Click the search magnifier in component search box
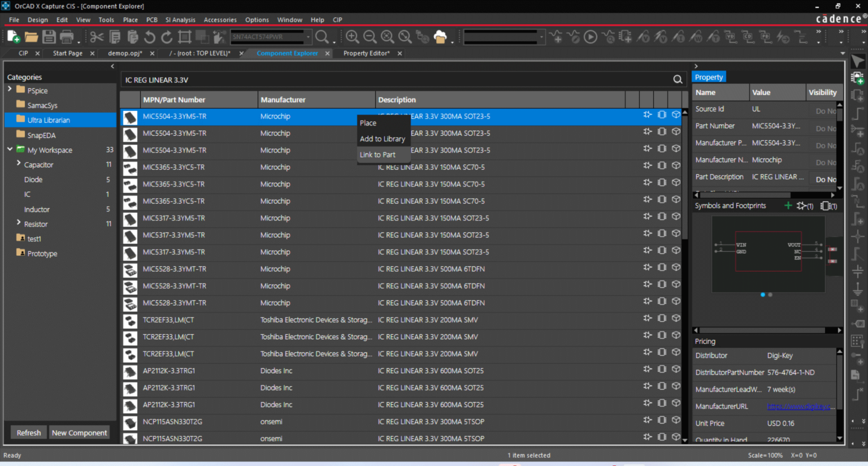Screen dimensions: 868x466 tap(678, 80)
